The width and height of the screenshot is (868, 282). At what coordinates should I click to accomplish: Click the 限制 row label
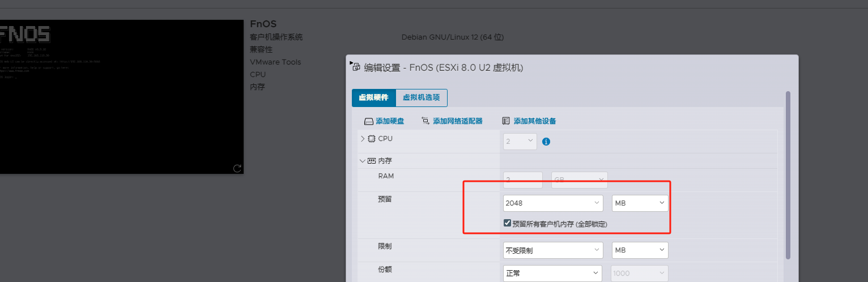coord(385,246)
